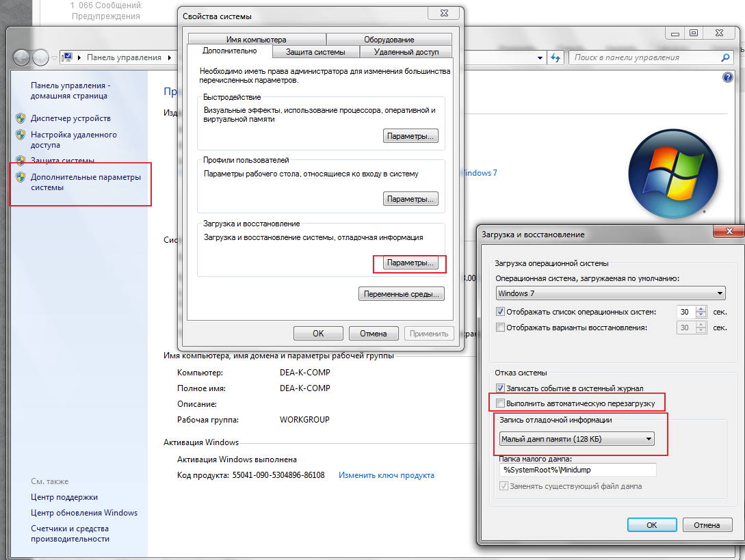Click the search magnifier icon in Control Panel
The width and height of the screenshot is (745, 560).
click(x=725, y=57)
